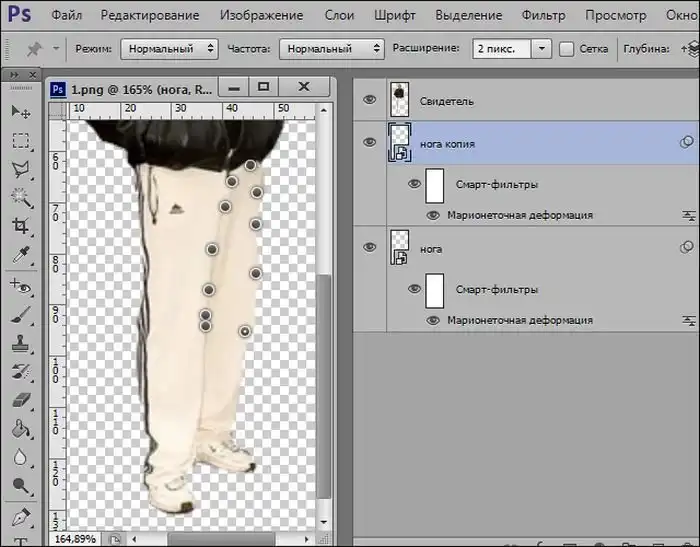This screenshot has width=700, height=547.
Task: Select the Move tool
Action: [x=20, y=111]
